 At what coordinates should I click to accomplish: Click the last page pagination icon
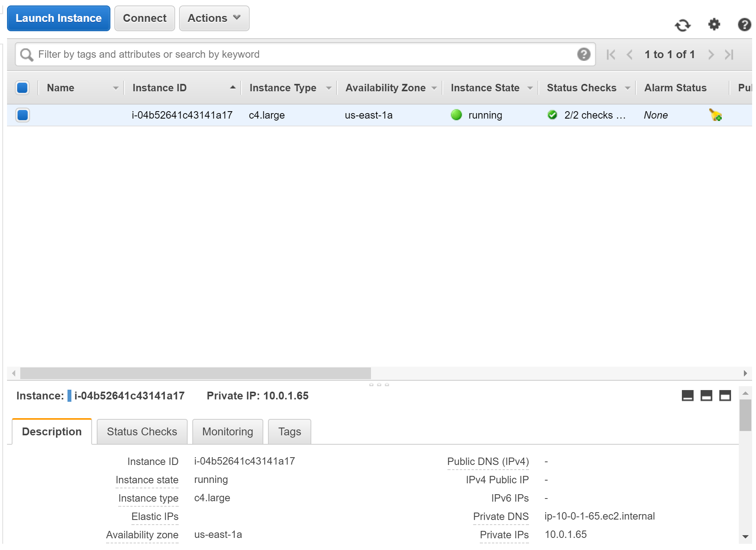tap(729, 55)
